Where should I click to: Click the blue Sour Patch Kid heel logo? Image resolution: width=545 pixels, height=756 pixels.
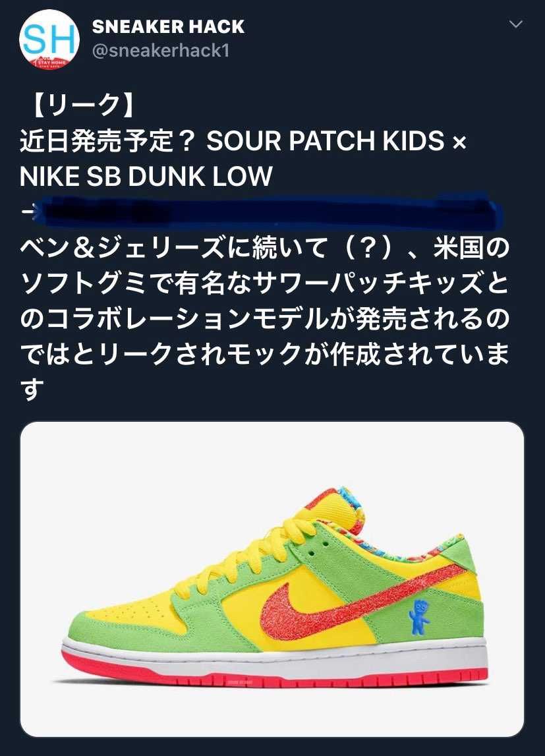[x=418, y=617]
